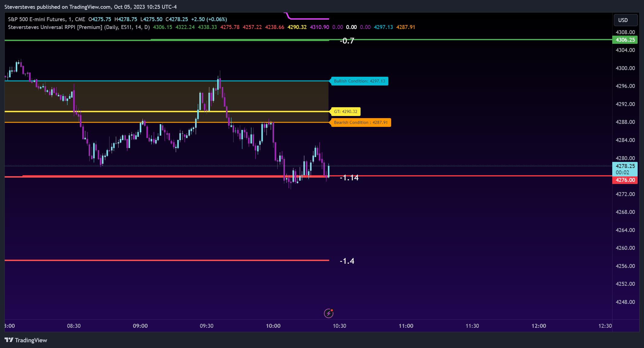The image size is (644, 348).
Task: Click the Bearish Condition : 4287.91 label
Action: coord(361,122)
